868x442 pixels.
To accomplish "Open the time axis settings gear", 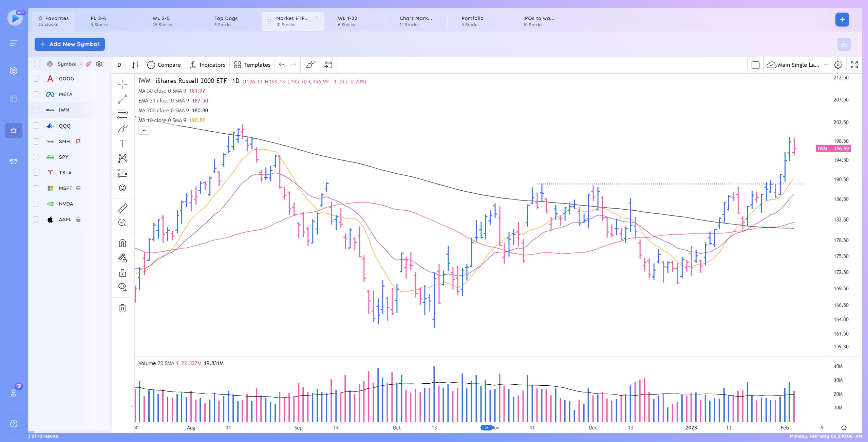I will (x=844, y=428).
